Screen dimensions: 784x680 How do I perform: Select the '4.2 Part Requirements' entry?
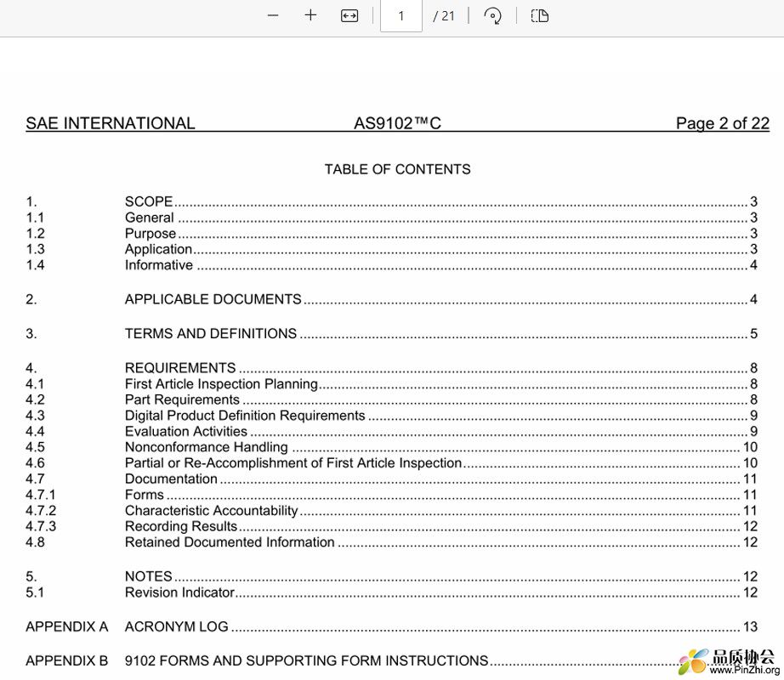tap(391, 399)
